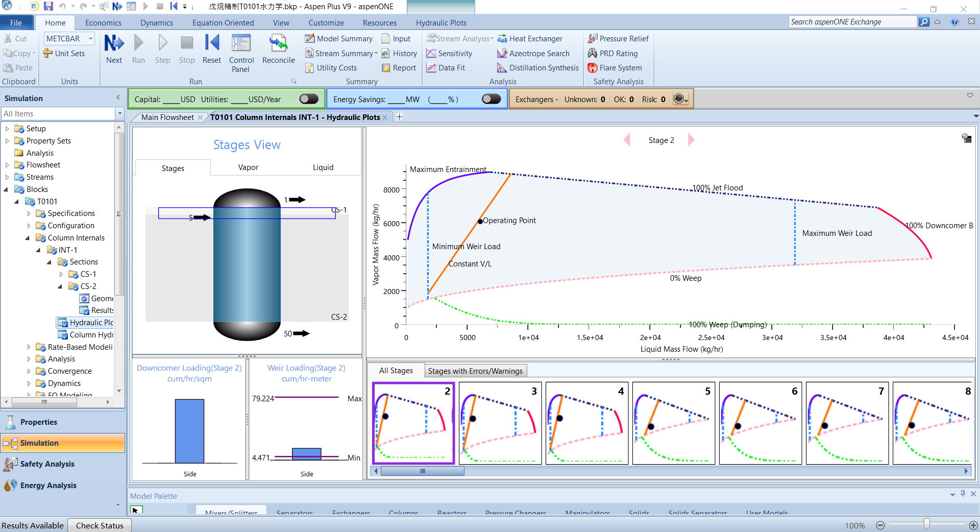Screen dimensions: 980x532
Task: Switch to Safety Analysis environment
Action: [63, 464]
